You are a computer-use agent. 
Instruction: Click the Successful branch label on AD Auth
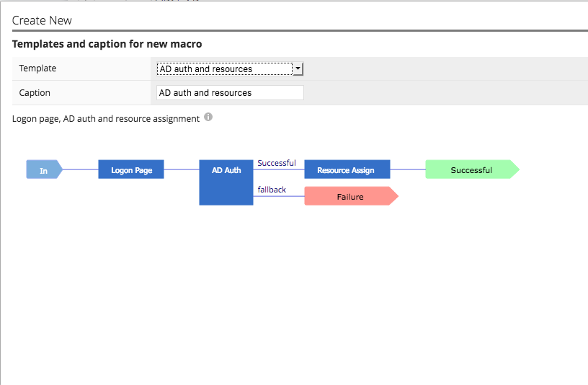click(x=277, y=163)
